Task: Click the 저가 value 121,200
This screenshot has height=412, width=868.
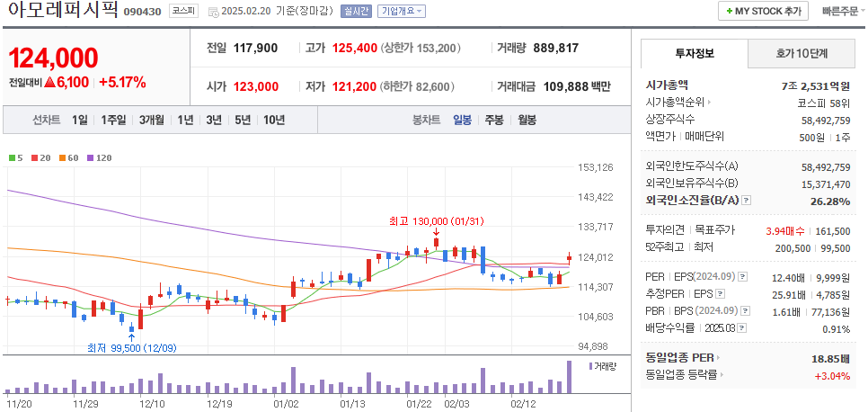Action: (x=355, y=86)
